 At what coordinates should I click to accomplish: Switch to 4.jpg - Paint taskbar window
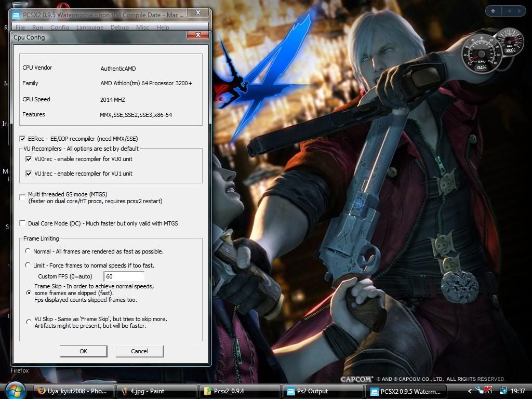pyautogui.click(x=156, y=391)
